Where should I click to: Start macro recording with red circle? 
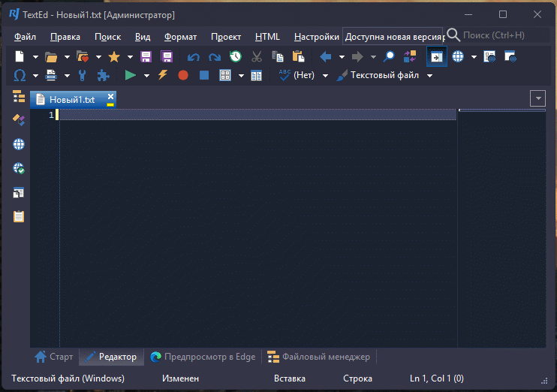point(183,75)
